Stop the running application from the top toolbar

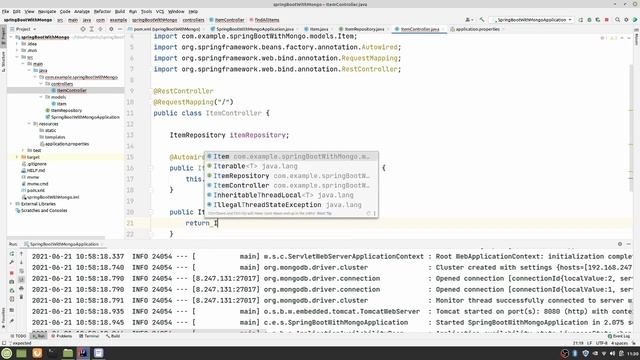[x=607, y=20]
